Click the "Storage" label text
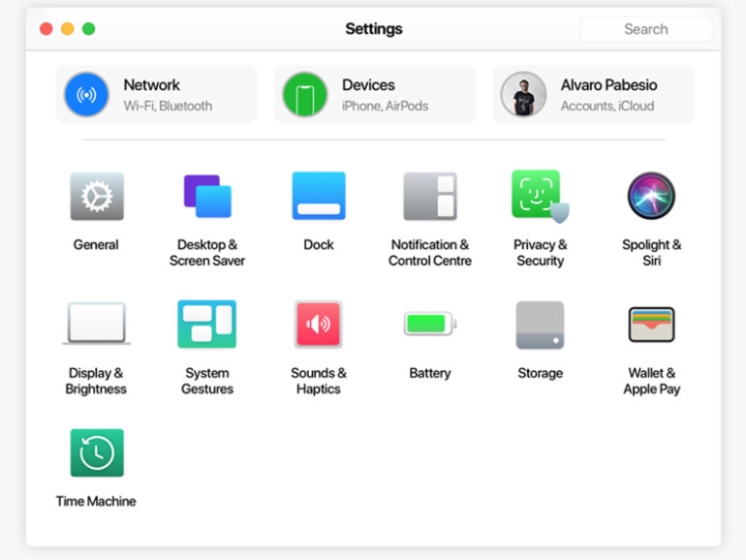This screenshot has width=746, height=560. 540,373
